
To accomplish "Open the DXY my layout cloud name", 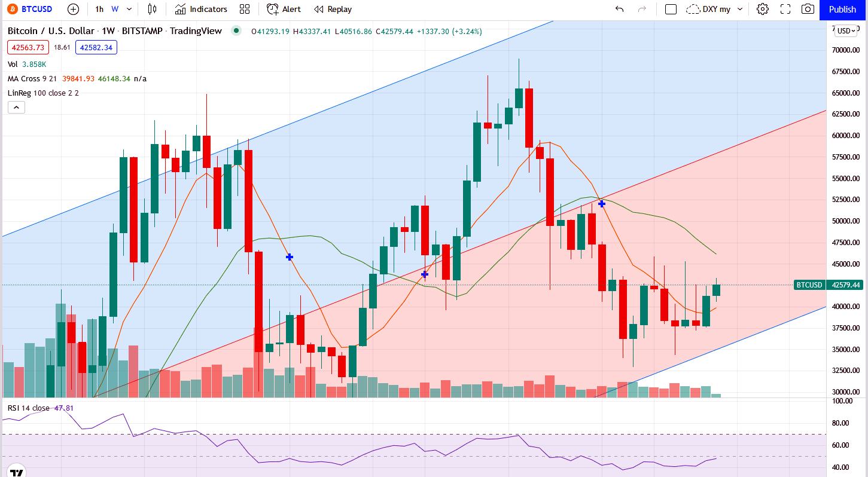I will click(x=708, y=9).
